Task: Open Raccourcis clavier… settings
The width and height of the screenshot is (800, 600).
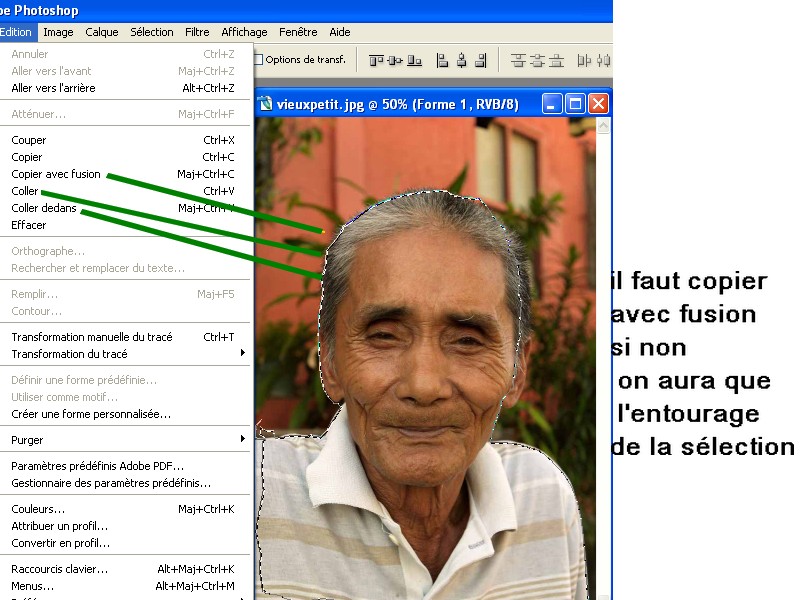Action: [x=126, y=569]
